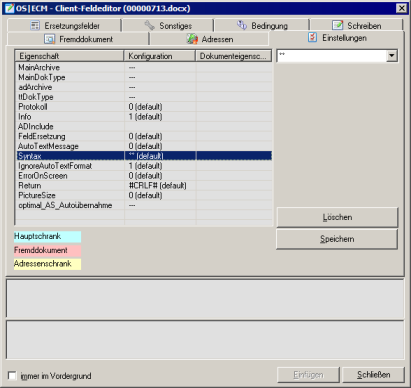Click the Fremddokument tab icon
This screenshot has height=388, width=411.
pyautogui.click(x=49, y=39)
